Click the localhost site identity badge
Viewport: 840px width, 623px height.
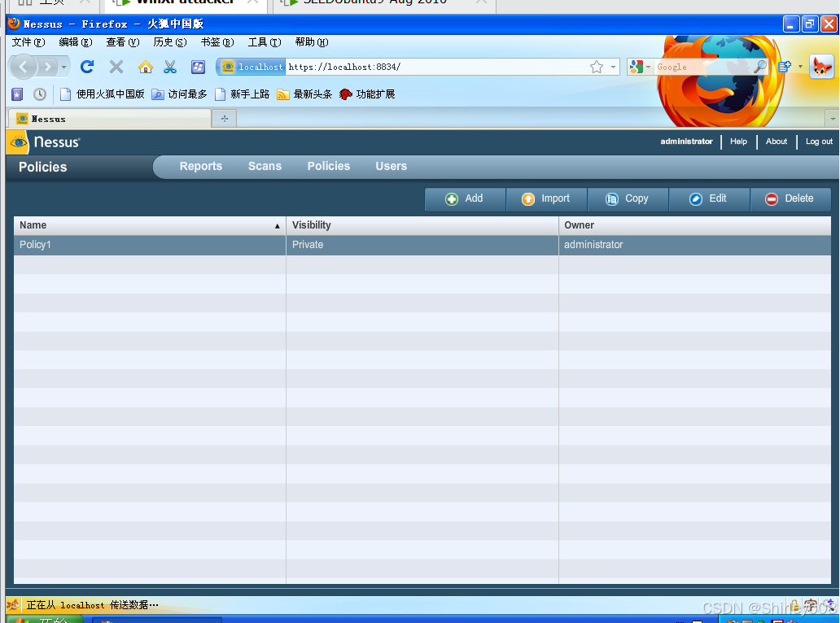coord(252,67)
